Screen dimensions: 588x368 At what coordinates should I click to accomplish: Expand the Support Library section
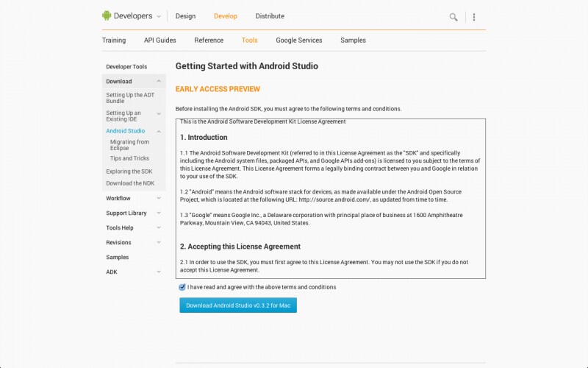point(159,213)
